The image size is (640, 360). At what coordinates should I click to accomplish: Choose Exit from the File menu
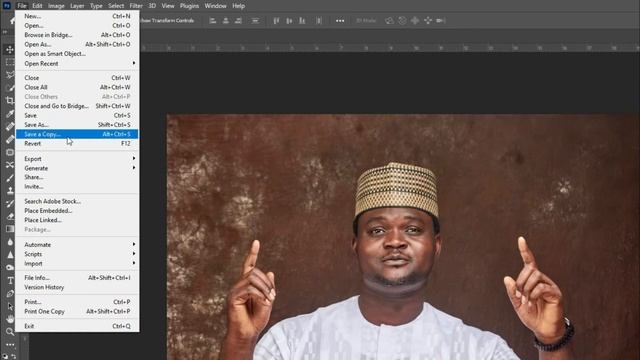pos(77,326)
